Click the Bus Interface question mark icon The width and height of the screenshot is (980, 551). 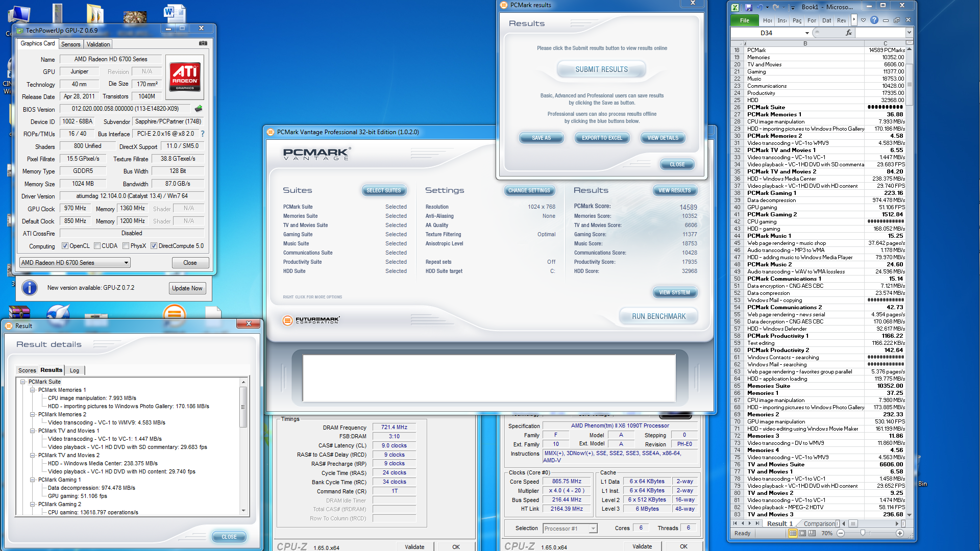(x=203, y=134)
